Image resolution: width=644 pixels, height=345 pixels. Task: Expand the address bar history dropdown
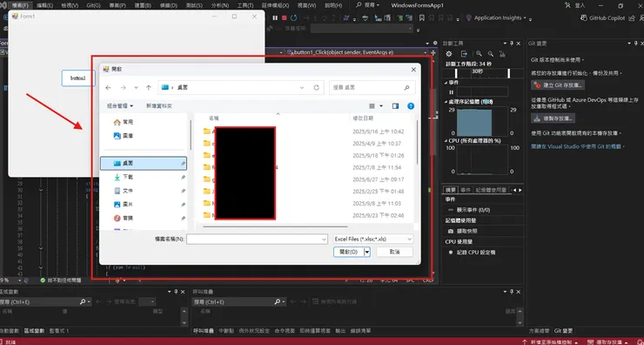pos(302,88)
